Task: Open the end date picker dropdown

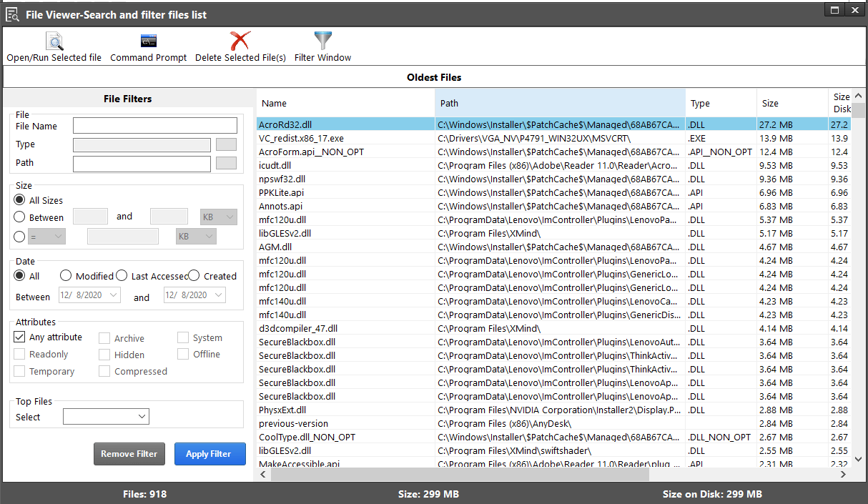Action: pyautogui.click(x=218, y=295)
